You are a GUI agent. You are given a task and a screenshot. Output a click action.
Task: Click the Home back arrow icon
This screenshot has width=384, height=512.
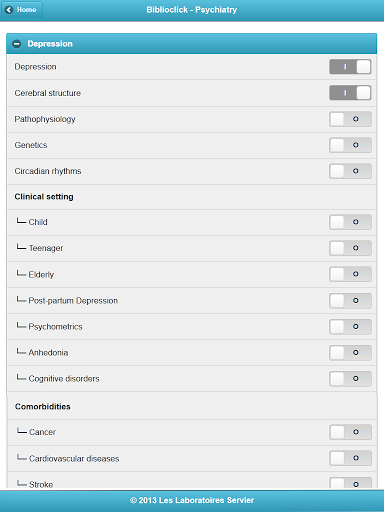pos(9,10)
